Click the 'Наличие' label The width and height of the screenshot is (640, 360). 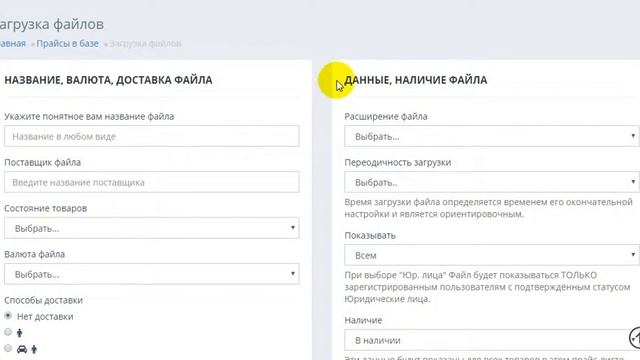pos(363,320)
